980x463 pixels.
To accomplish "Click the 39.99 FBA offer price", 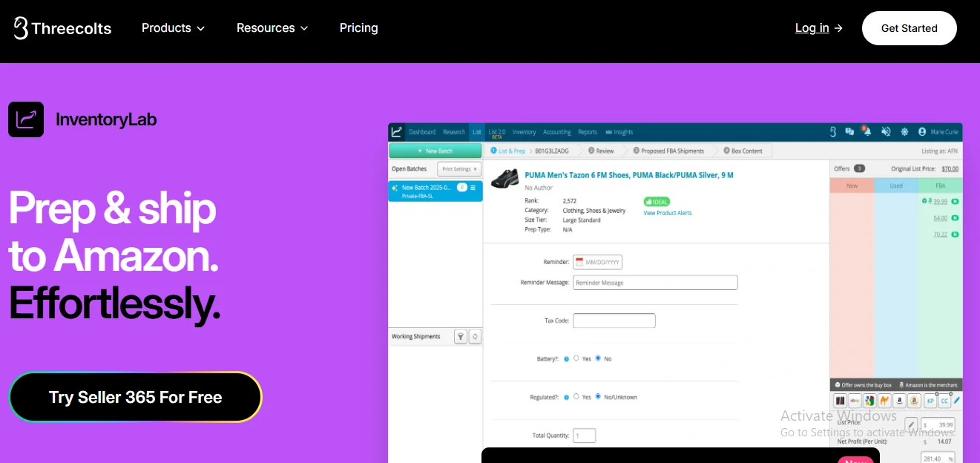I will (x=940, y=201).
